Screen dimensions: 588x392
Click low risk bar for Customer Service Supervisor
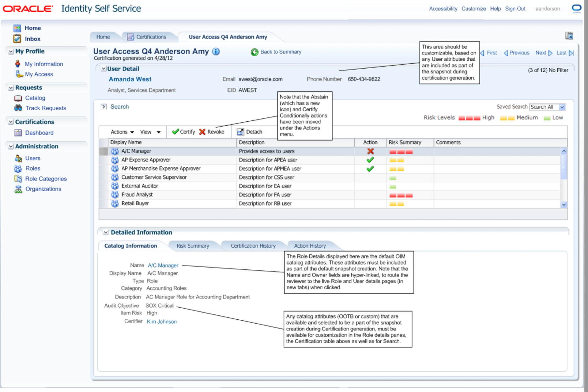click(x=393, y=178)
